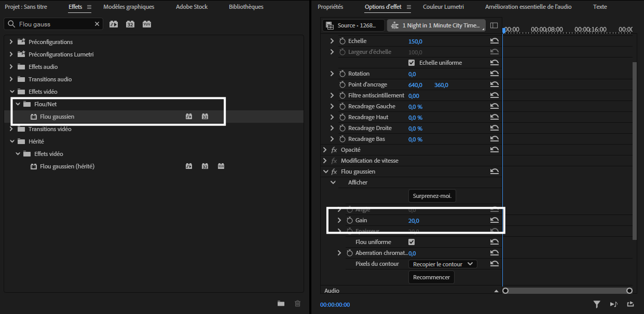The image size is (644, 314).
Task: Switch to the Couleur Lumetri tab
Action: point(443,7)
